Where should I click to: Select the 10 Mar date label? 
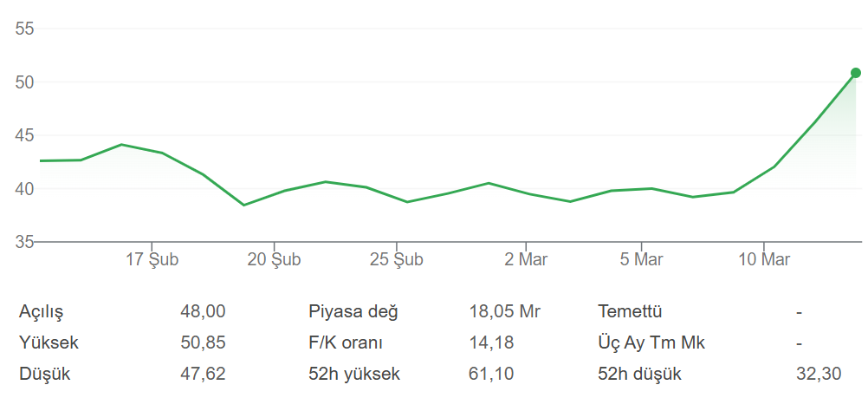click(x=763, y=259)
